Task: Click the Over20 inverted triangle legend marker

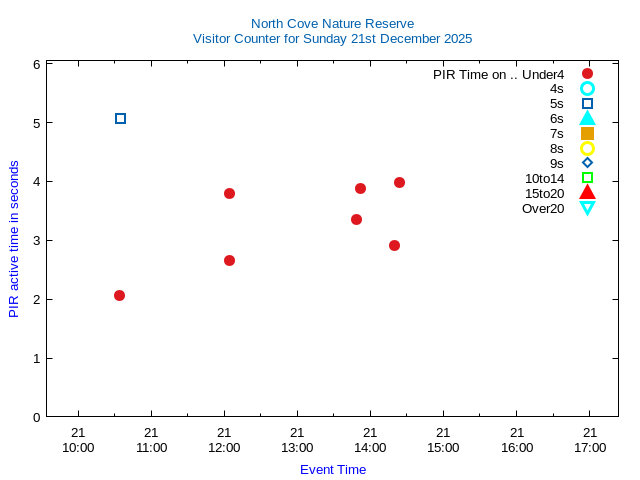Action: pyautogui.click(x=587, y=208)
